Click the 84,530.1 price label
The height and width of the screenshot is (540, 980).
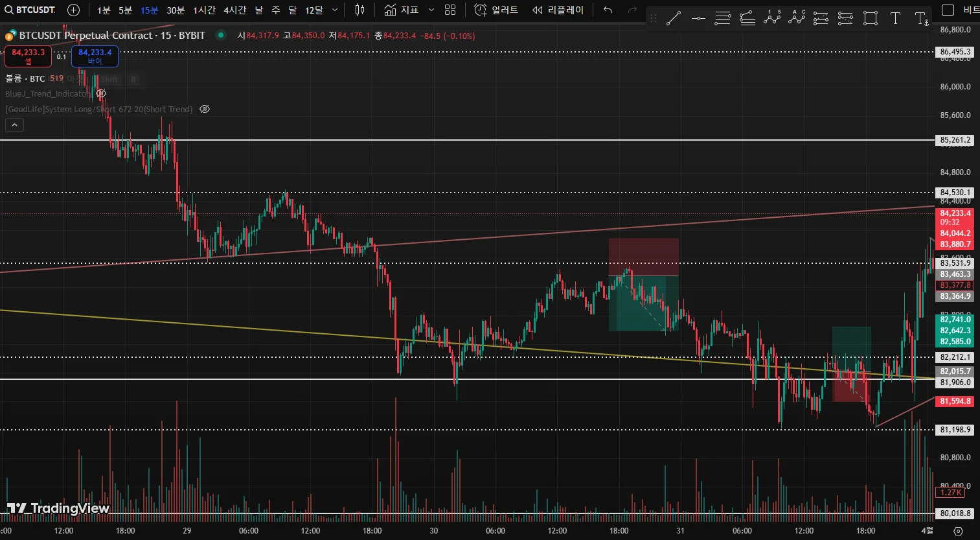coord(955,193)
